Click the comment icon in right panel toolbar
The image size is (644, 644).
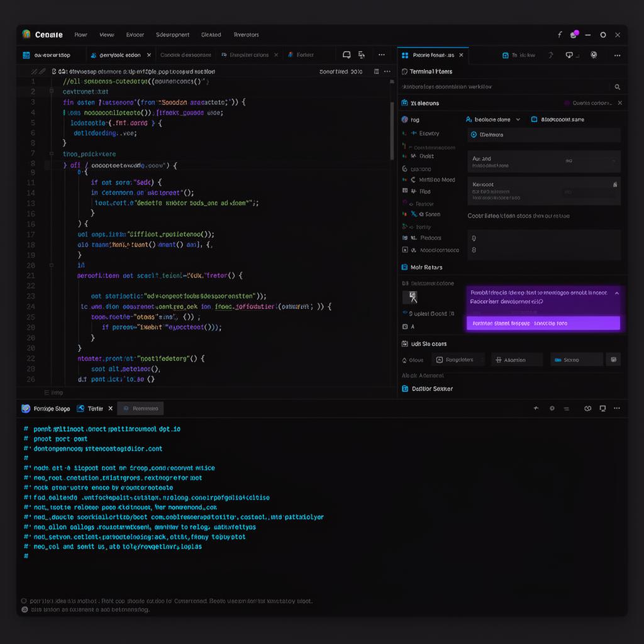(569, 55)
